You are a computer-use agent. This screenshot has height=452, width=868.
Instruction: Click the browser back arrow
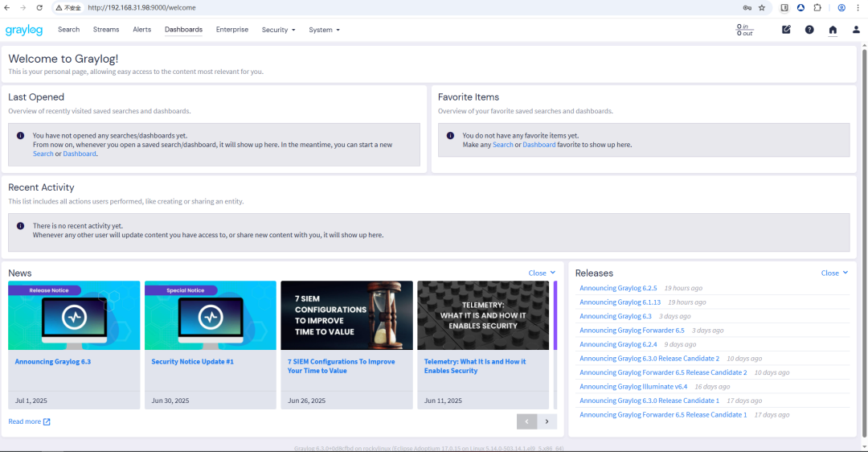coord(7,8)
